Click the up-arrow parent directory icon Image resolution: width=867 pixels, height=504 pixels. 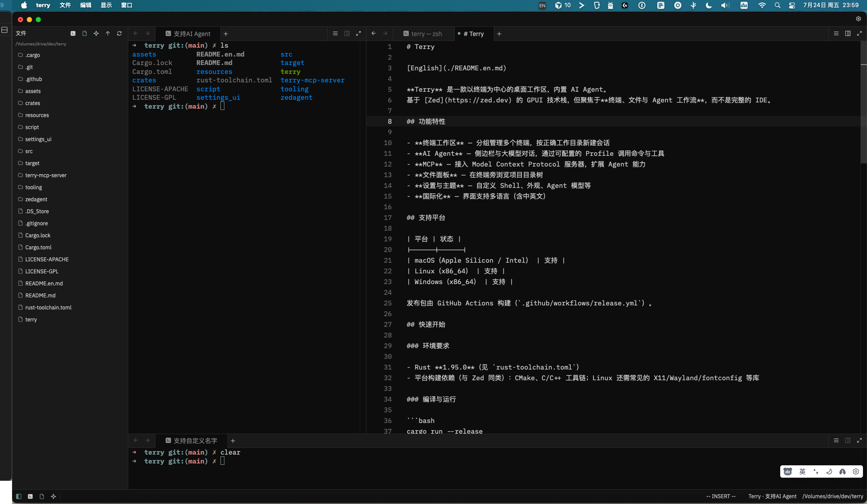pos(108,33)
